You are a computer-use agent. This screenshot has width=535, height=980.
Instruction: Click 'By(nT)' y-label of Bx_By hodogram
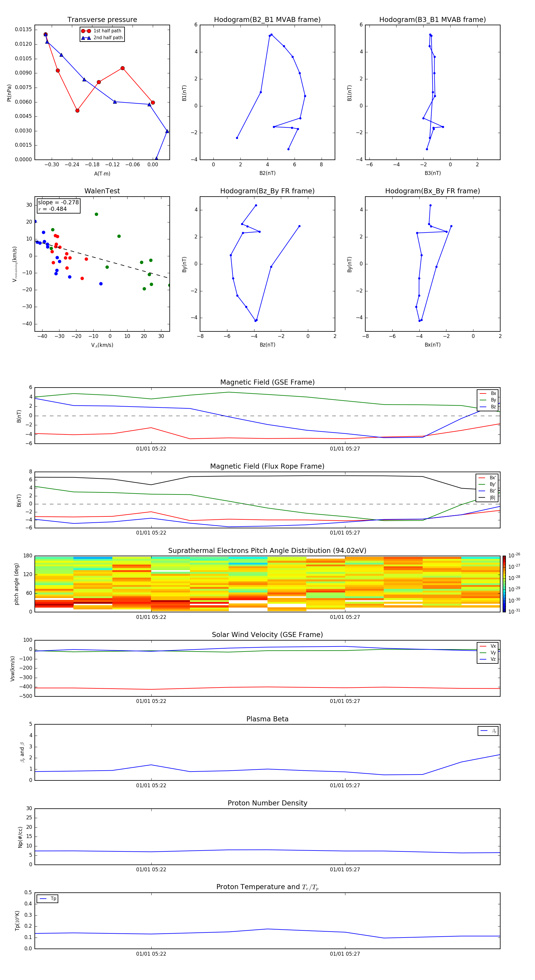coord(350,264)
